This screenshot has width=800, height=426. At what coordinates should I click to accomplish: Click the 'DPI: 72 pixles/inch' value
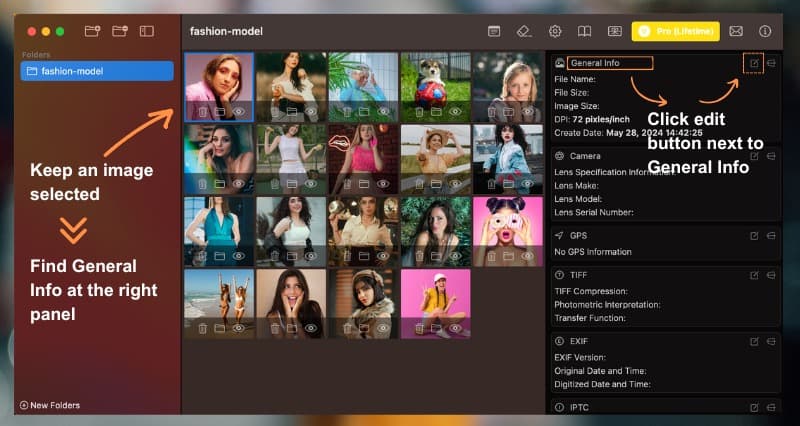pos(592,119)
